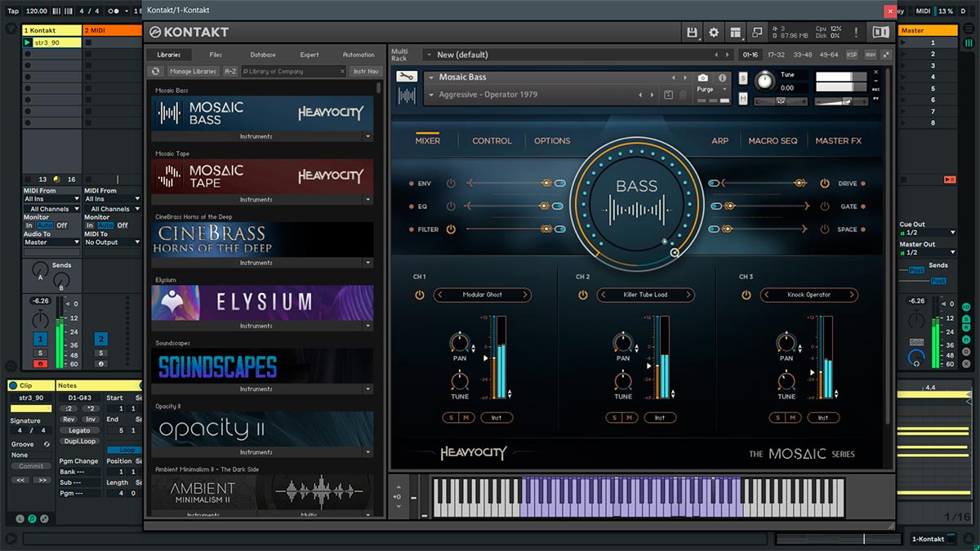Screen dimensions: 980x551
Task: Delete snapshot using the trash icon
Action: [683, 95]
